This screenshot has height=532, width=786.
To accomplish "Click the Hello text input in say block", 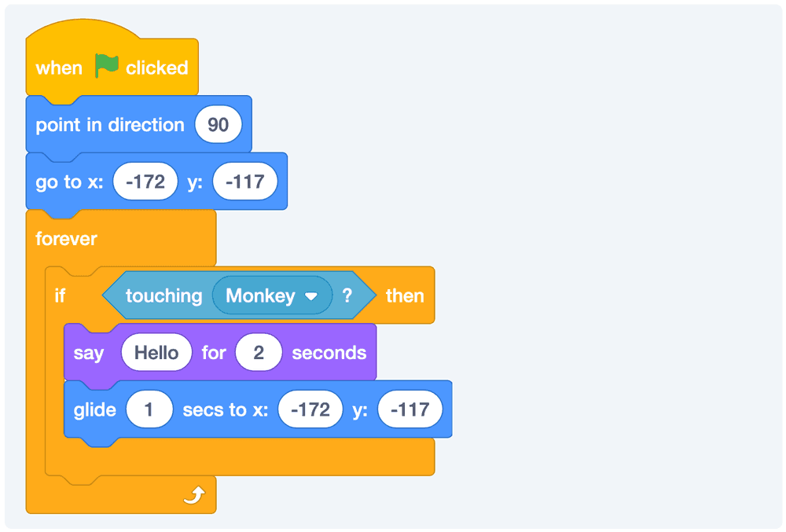I will click(x=156, y=353).
